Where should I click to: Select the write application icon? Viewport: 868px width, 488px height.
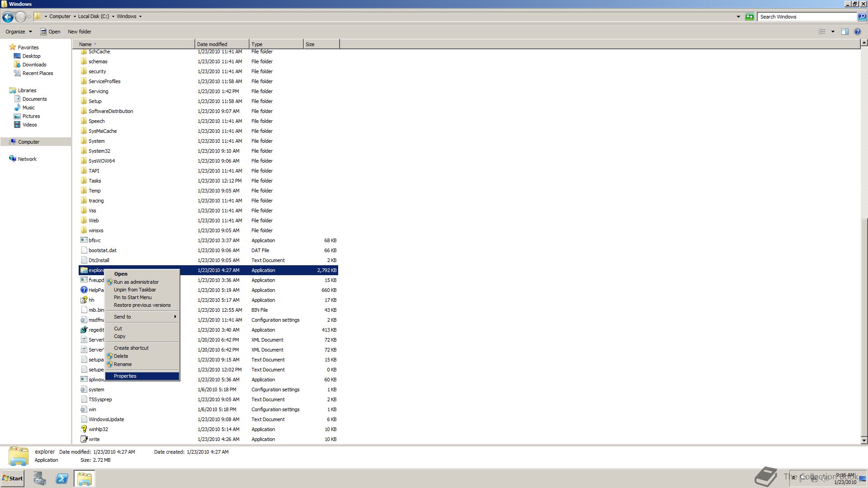pos(84,439)
